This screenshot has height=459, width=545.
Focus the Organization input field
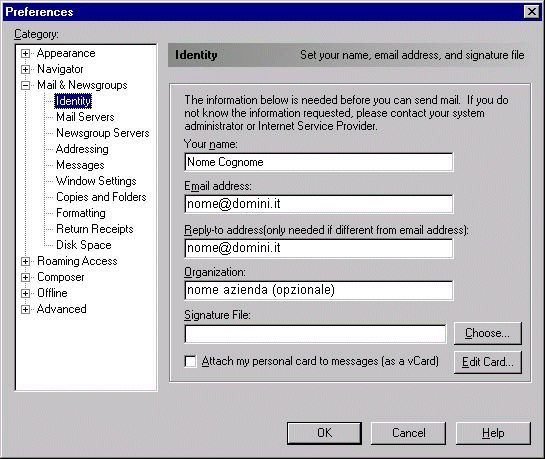coord(319,290)
